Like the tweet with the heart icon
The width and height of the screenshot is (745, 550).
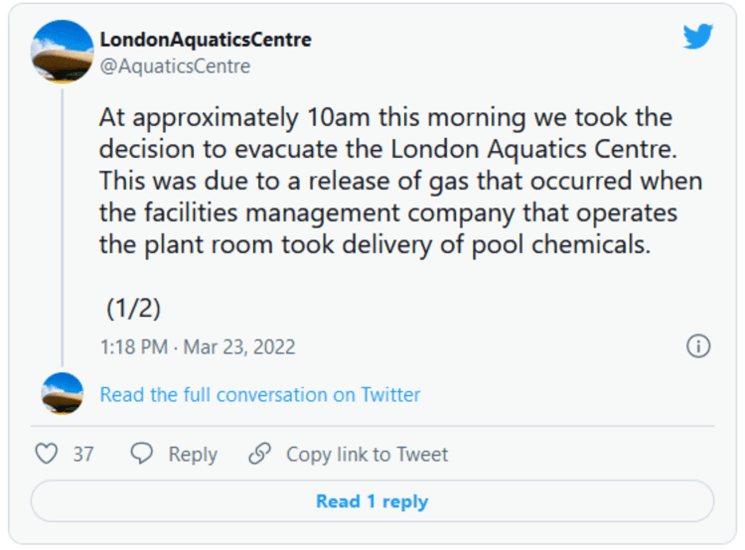[46, 454]
